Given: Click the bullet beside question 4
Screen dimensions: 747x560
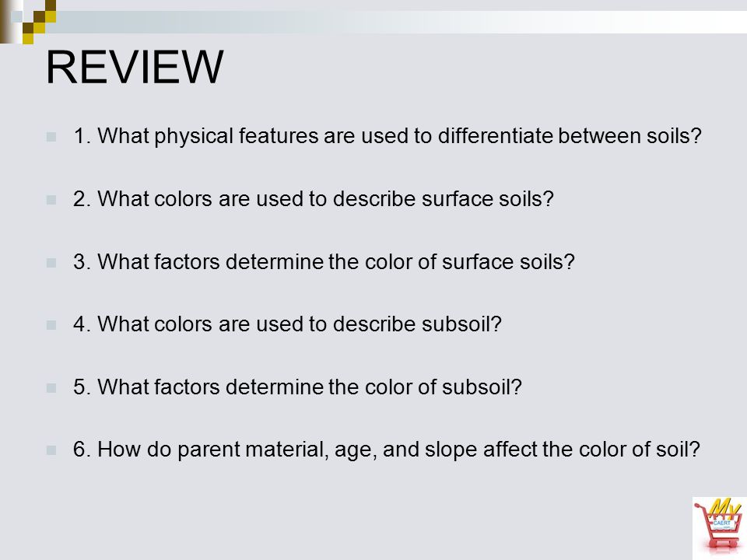Looking at the screenshot, I should (51, 325).
